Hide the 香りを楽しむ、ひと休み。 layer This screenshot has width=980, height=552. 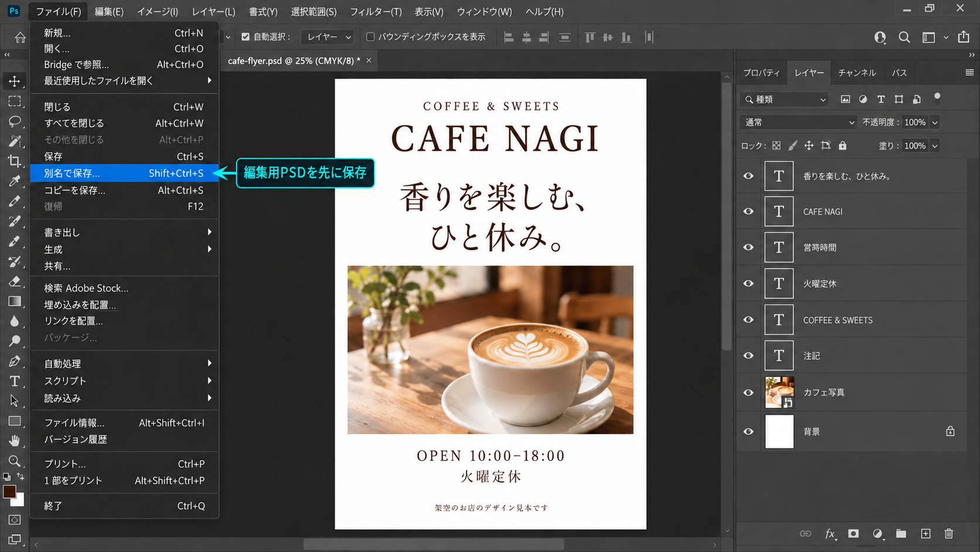pyautogui.click(x=748, y=176)
